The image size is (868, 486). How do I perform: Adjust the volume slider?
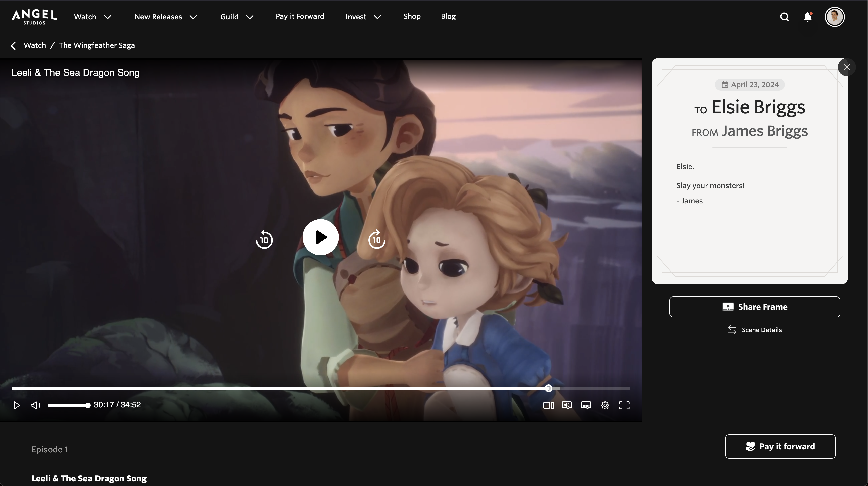click(x=69, y=405)
